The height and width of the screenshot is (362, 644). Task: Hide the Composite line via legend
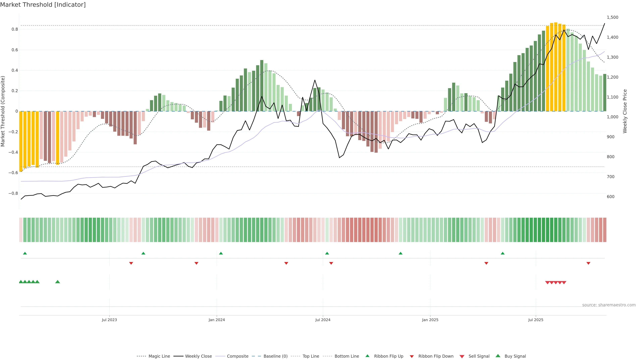point(237,356)
